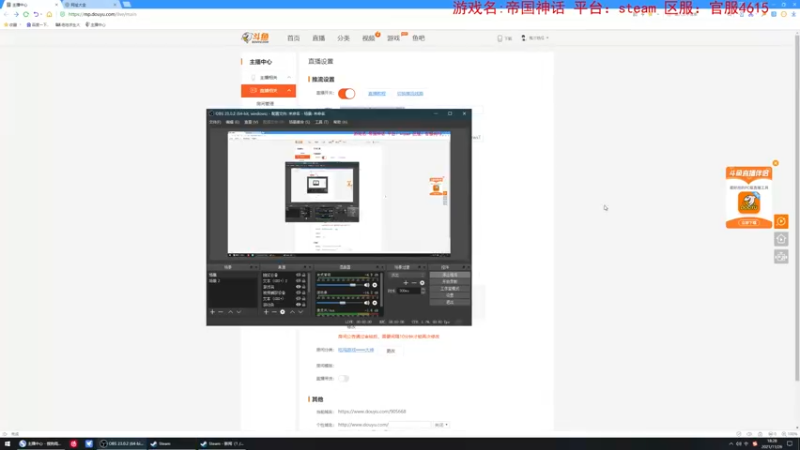Open scene transition type dropdown in OBS

pos(407,275)
